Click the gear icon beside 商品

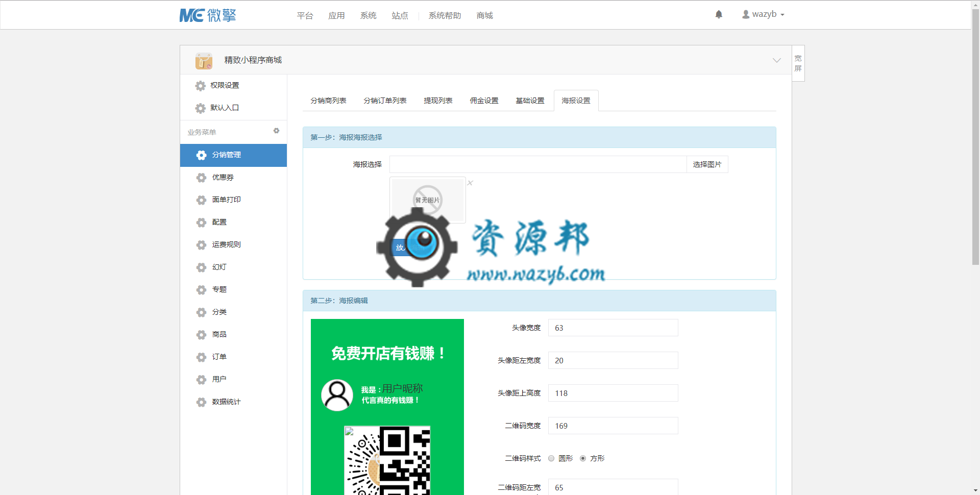coord(202,335)
